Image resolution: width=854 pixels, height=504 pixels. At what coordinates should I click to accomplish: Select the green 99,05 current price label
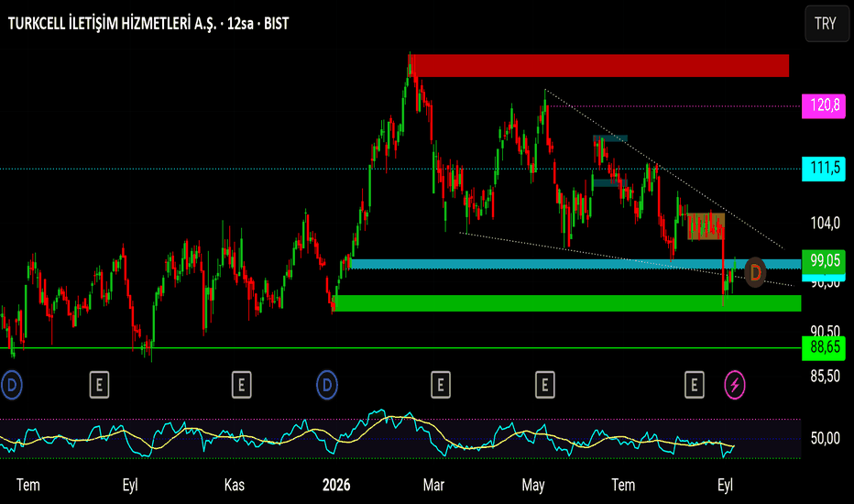coord(824,261)
